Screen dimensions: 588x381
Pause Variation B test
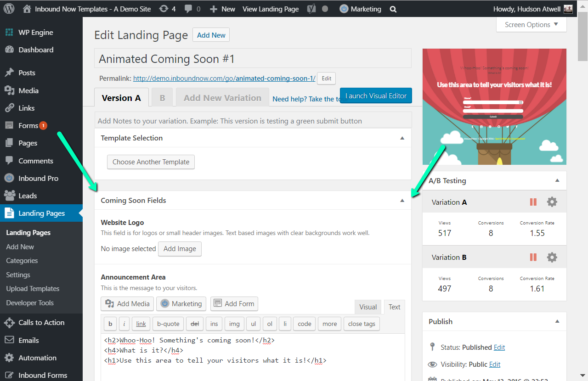533,257
